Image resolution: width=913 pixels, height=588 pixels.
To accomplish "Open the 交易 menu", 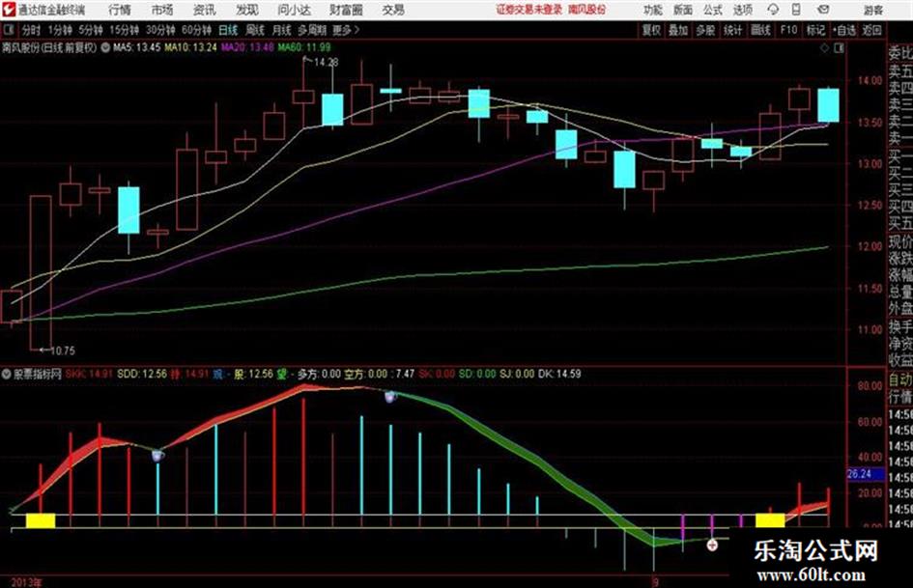I will pos(393,10).
